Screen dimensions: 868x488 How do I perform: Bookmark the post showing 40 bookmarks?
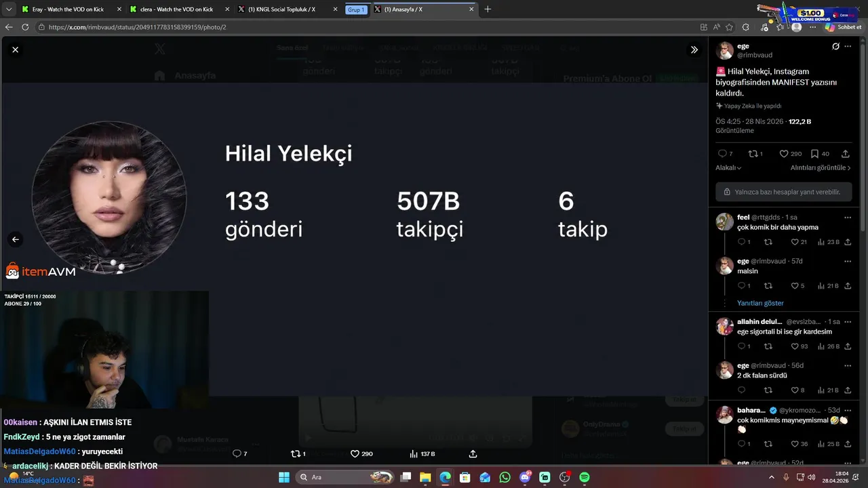pos(814,154)
